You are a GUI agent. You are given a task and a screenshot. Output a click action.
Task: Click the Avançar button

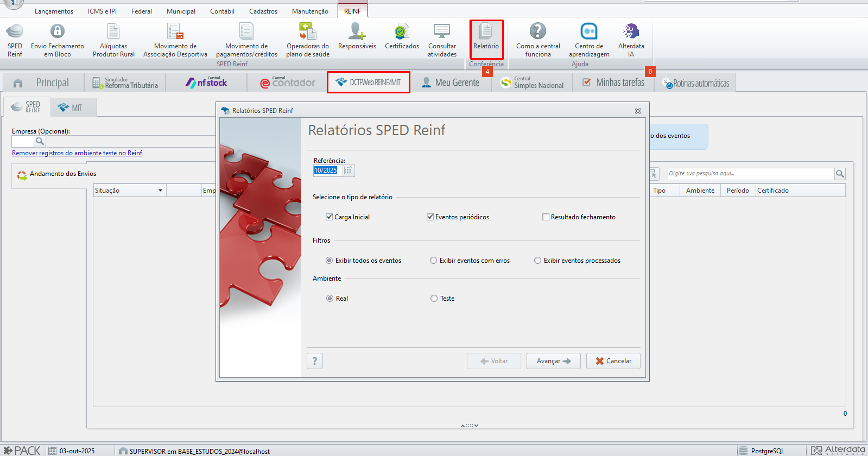pyautogui.click(x=553, y=361)
